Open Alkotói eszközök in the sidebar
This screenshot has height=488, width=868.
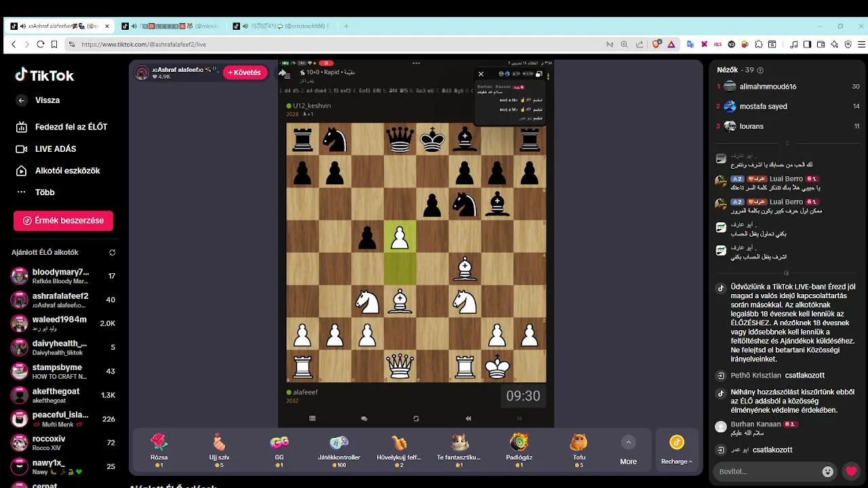click(58, 171)
